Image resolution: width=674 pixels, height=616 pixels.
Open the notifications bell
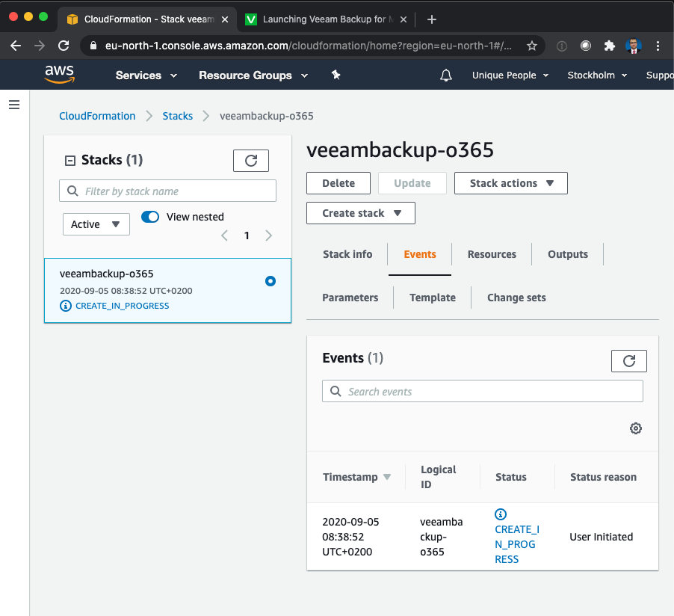point(446,76)
